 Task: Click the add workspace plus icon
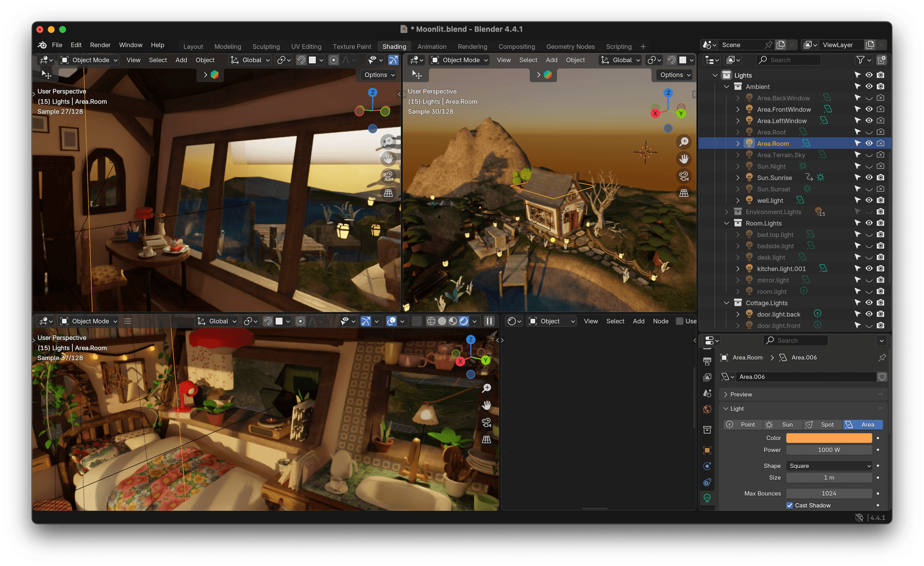click(643, 47)
